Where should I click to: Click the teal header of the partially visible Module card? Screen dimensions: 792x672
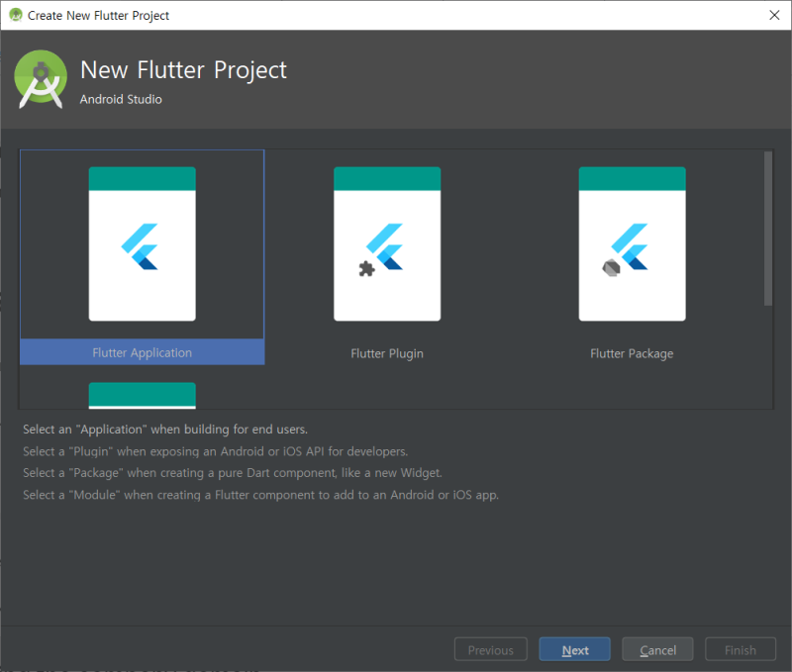click(x=142, y=394)
